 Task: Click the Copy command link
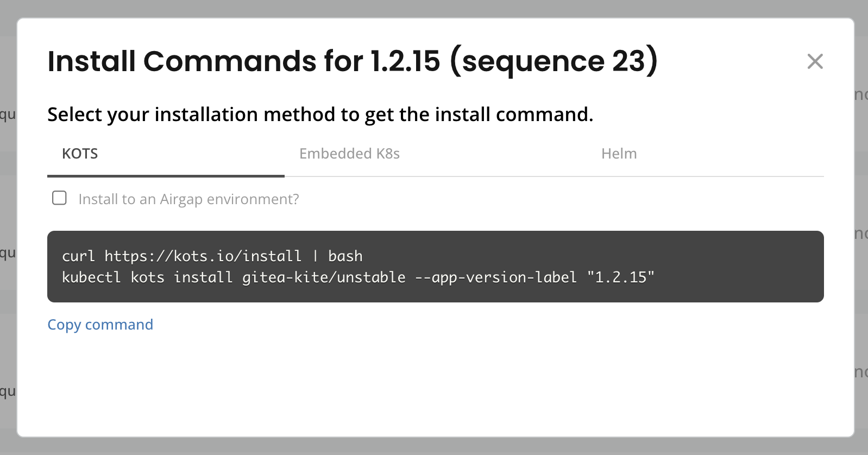pyautogui.click(x=100, y=325)
